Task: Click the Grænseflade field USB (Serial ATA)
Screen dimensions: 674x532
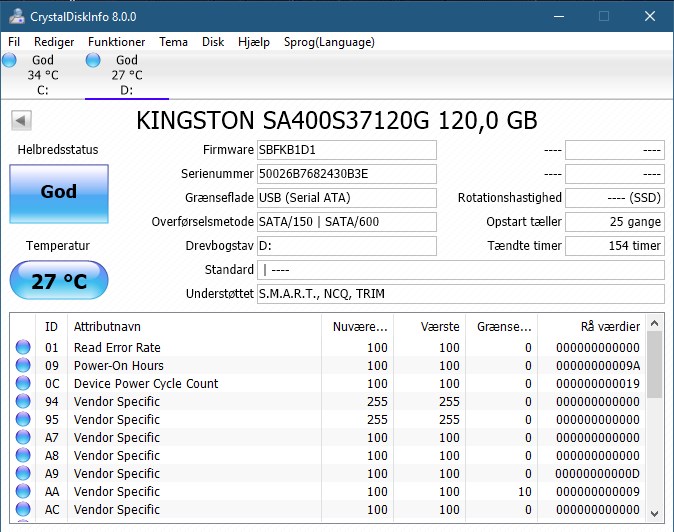Action: click(347, 198)
